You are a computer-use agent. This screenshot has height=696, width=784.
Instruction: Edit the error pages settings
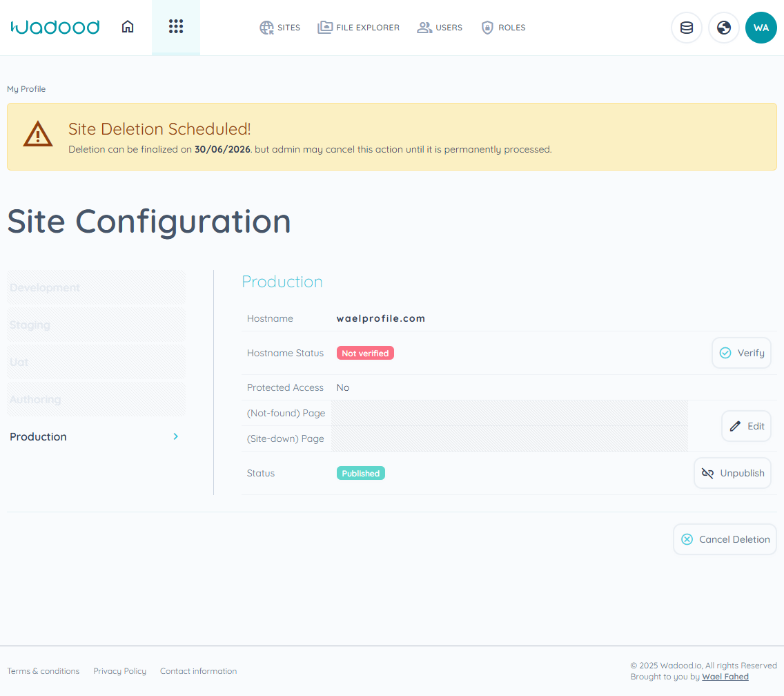coord(747,426)
